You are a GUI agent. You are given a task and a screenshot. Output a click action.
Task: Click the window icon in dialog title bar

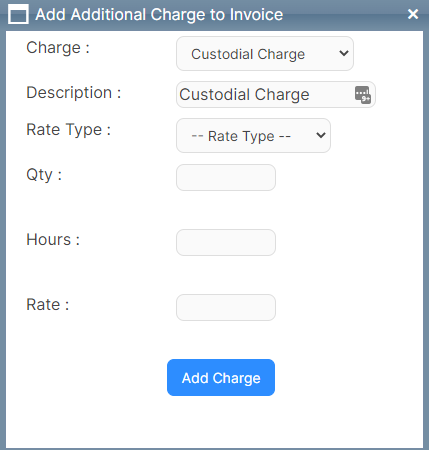coord(18,14)
